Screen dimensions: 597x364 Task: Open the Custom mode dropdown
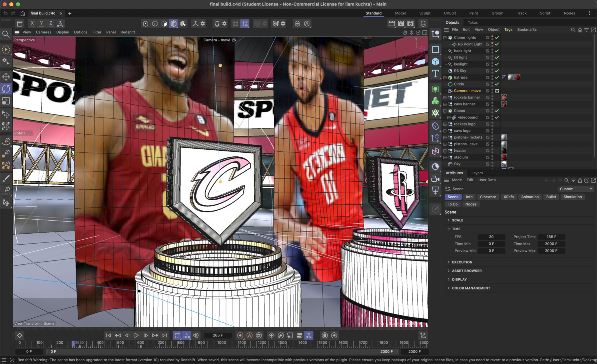point(576,189)
